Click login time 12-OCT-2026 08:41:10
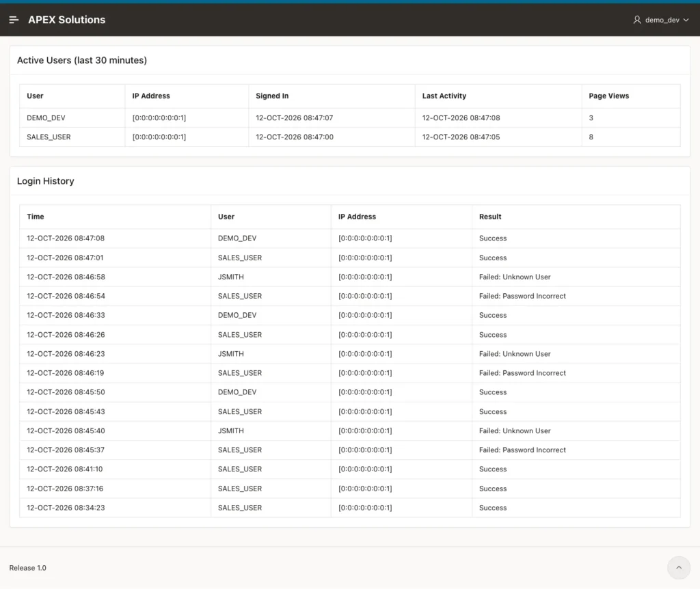This screenshot has height=589, width=700. pyautogui.click(x=65, y=469)
